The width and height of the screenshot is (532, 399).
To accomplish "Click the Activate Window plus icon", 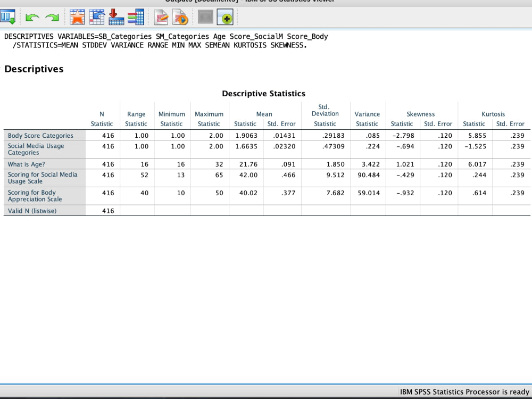I will point(226,16).
